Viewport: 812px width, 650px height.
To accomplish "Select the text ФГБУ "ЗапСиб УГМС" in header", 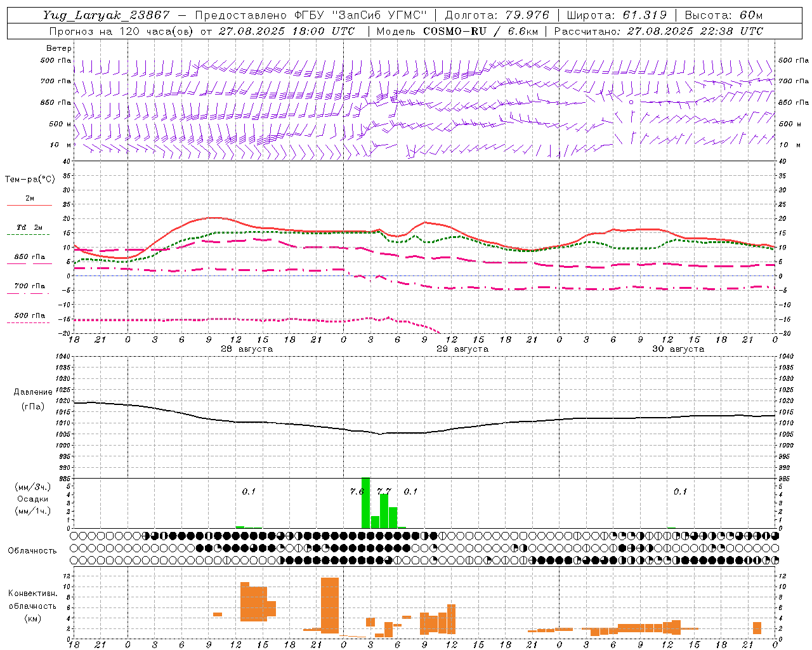I will [360, 15].
